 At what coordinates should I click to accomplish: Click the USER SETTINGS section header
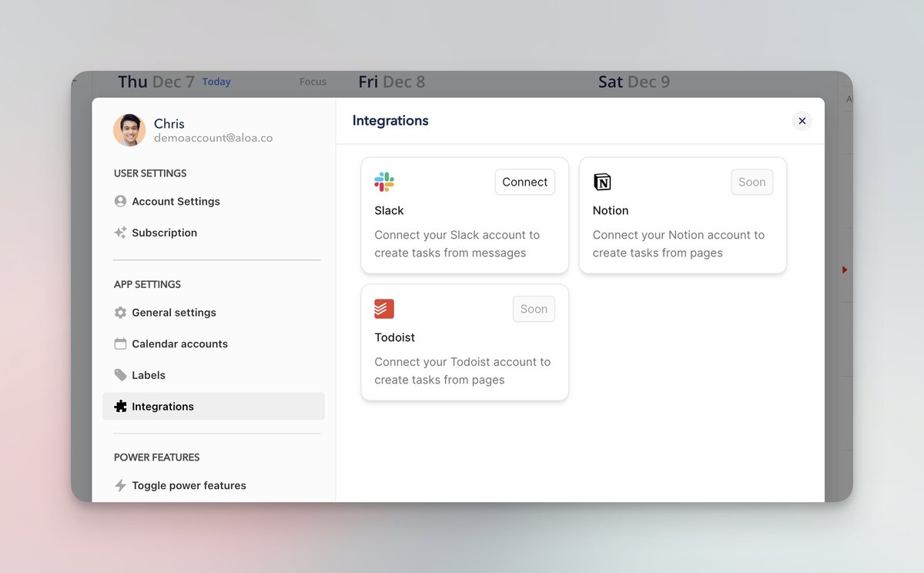[150, 173]
